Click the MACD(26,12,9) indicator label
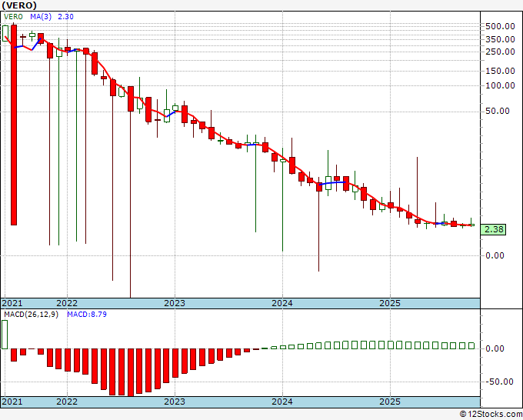 [x=31, y=315]
